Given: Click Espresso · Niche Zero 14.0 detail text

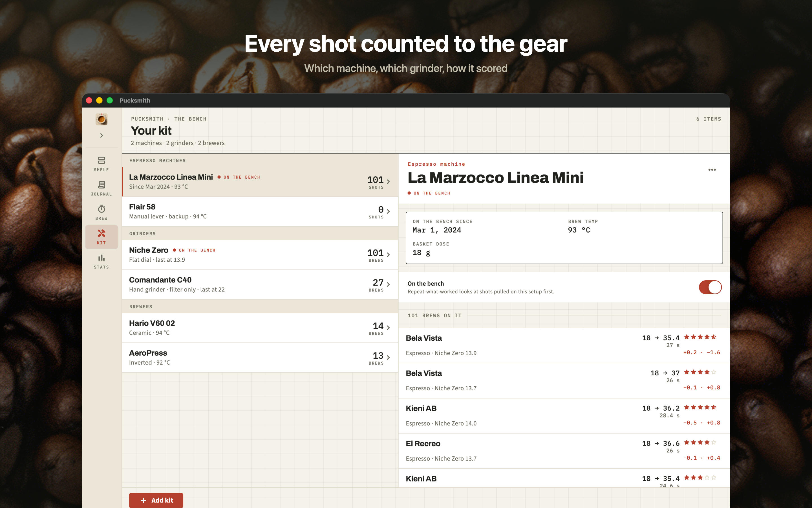Looking at the screenshot, I should click(441, 423).
